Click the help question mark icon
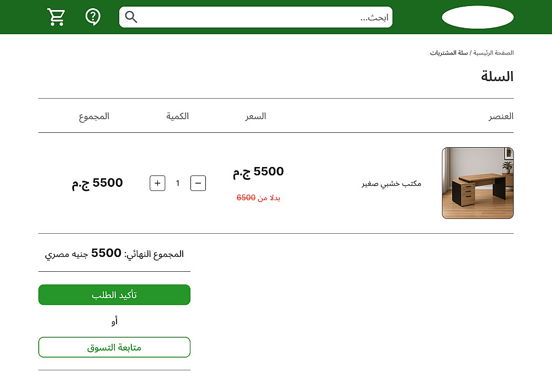The height and width of the screenshot is (392, 552). click(93, 17)
